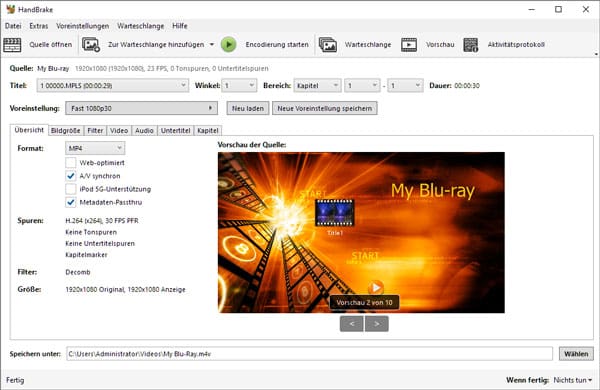
Task: Click the Decomb filter text
Action: coord(78,272)
